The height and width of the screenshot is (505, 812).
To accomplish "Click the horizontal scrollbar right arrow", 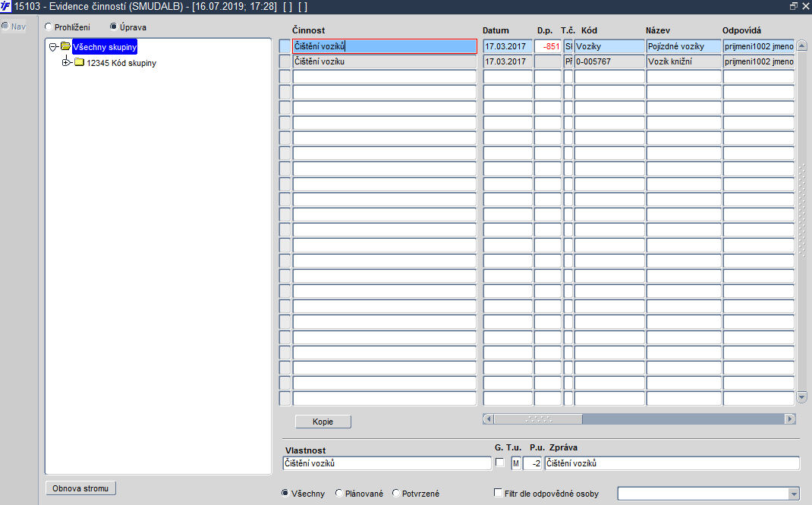I will [x=790, y=419].
